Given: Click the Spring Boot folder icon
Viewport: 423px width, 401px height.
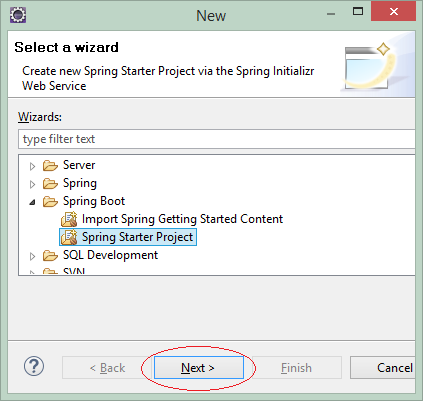Looking at the screenshot, I should (50, 201).
